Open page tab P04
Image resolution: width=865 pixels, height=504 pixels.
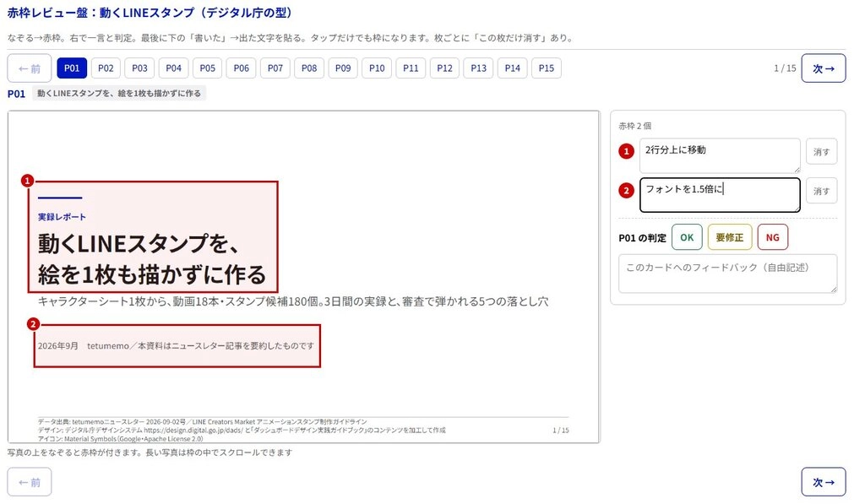pyautogui.click(x=173, y=68)
